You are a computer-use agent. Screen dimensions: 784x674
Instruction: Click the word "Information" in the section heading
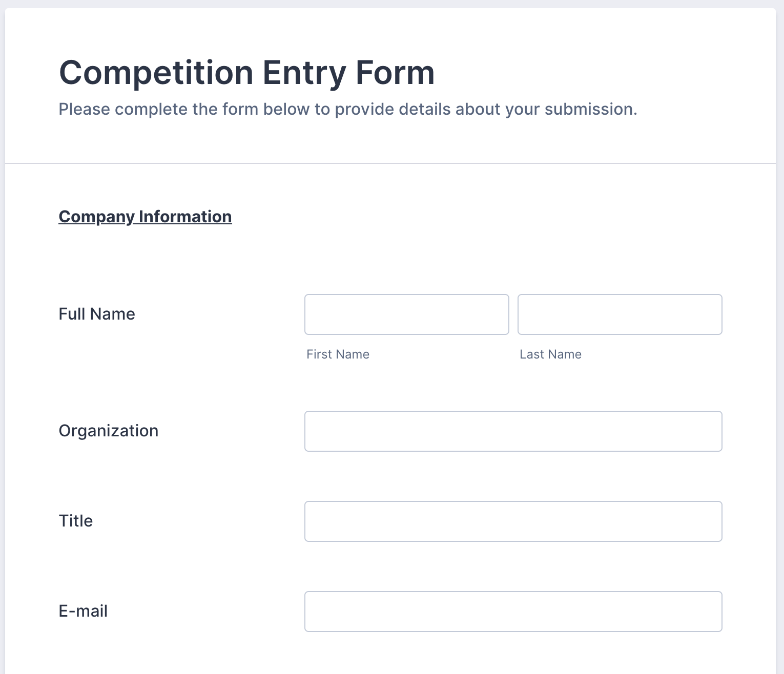click(185, 217)
